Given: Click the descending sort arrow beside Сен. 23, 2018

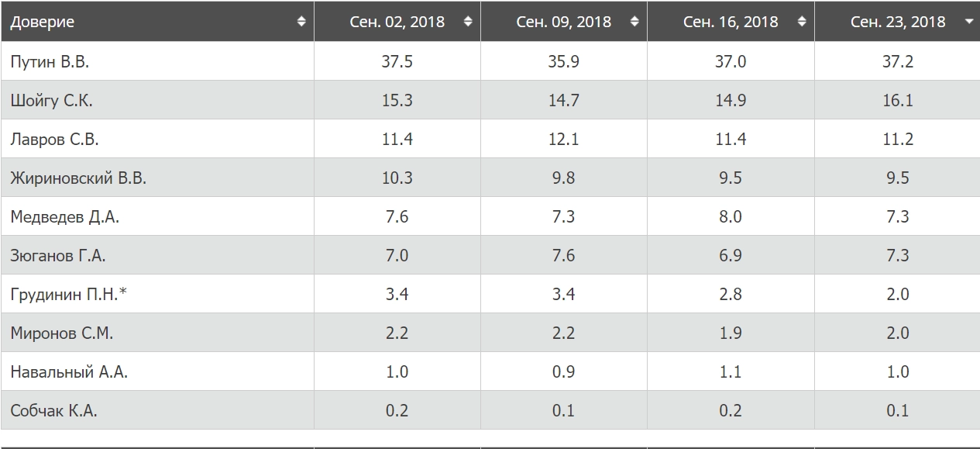Looking at the screenshot, I should (968, 22).
